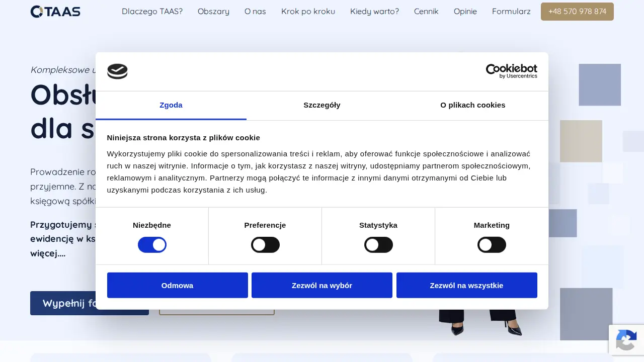Open the Formularz menu link
Image resolution: width=644 pixels, height=362 pixels.
pos(511,12)
